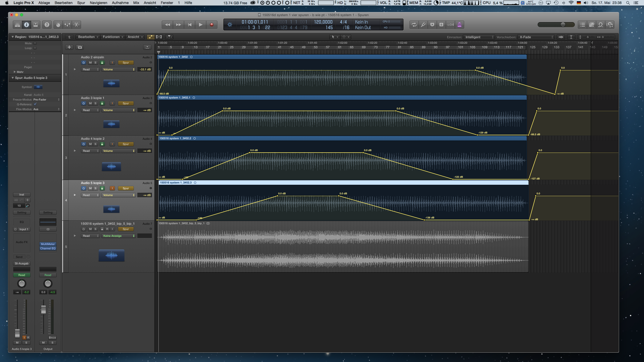644x362 pixels.
Task: Open the Aufnahme menu
Action: point(120,3)
